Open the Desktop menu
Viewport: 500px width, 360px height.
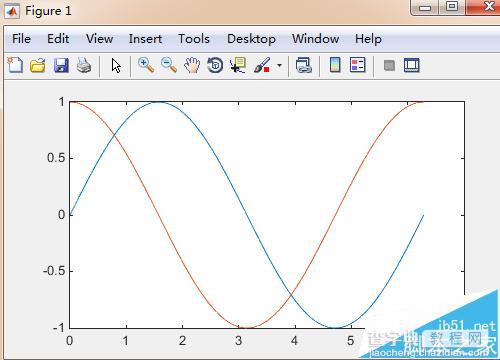pyautogui.click(x=251, y=39)
